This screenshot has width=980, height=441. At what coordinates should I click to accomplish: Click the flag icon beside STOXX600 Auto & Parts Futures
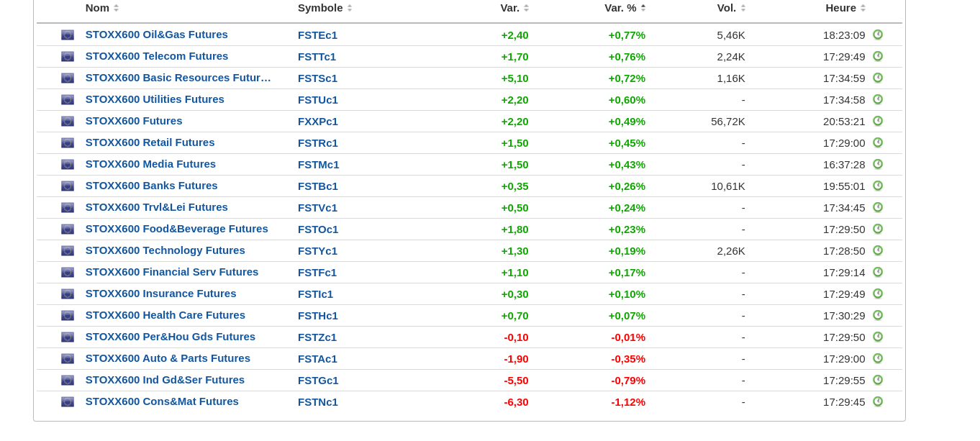(x=68, y=358)
